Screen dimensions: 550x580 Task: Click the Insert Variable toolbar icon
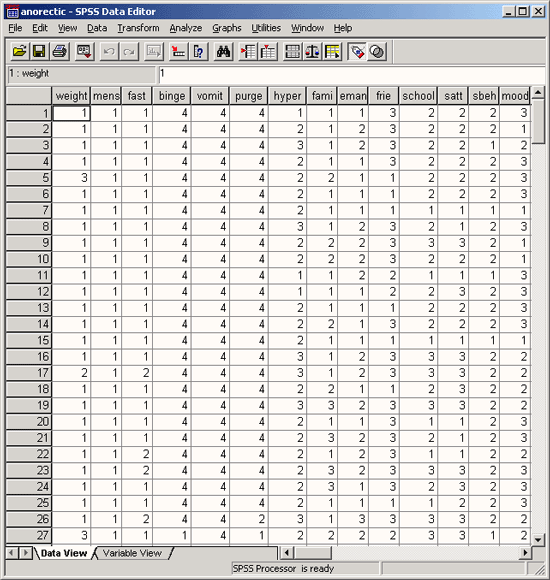click(x=268, y=51)
